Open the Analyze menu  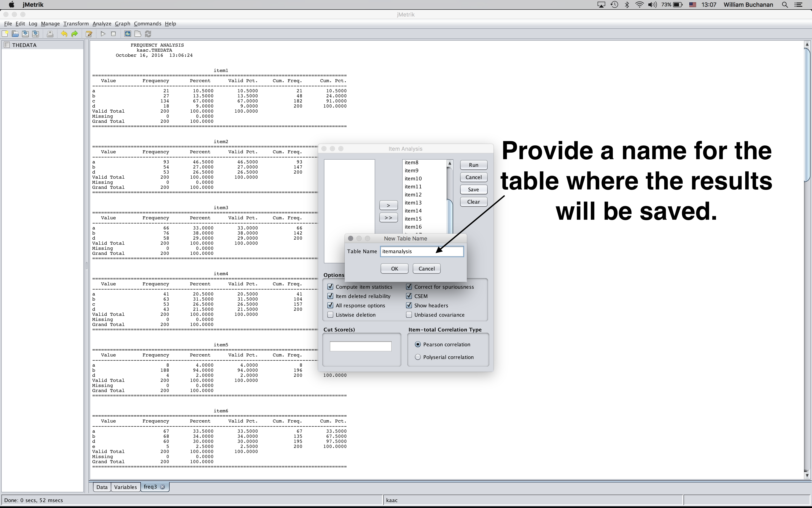coord(102,23)
